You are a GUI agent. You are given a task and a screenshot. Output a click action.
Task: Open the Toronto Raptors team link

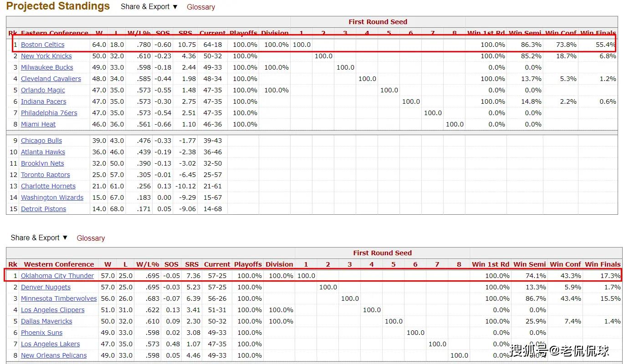pos(46,175)
